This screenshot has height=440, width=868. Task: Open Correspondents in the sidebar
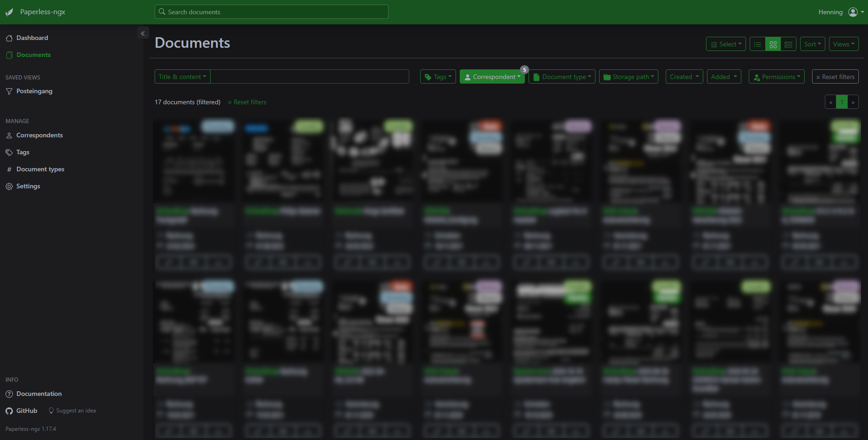(39, 135)
